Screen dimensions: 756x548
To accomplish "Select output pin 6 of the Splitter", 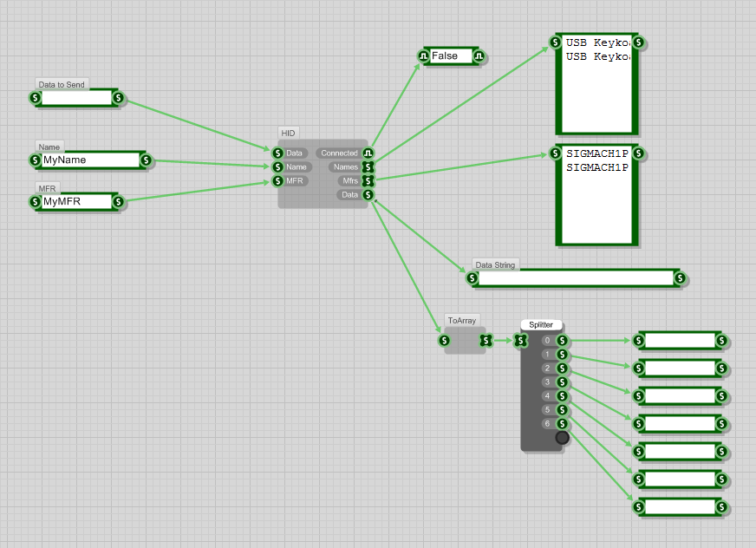I will click(x=562, y=424).
